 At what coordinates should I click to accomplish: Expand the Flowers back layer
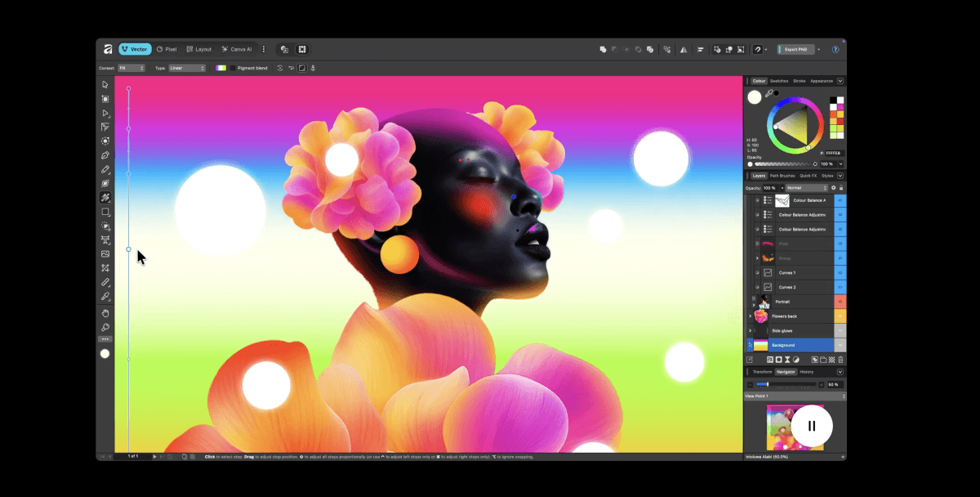[x=750, y=316]
